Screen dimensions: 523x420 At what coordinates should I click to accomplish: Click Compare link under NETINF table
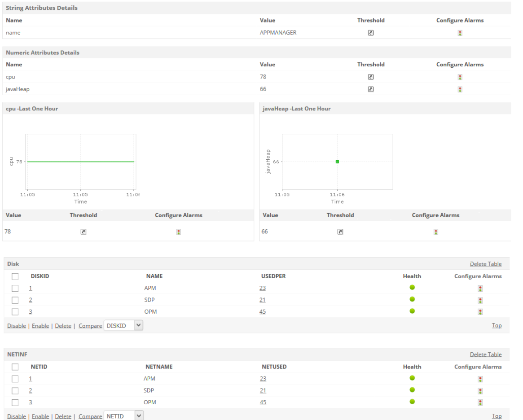(x=90, y=416)
